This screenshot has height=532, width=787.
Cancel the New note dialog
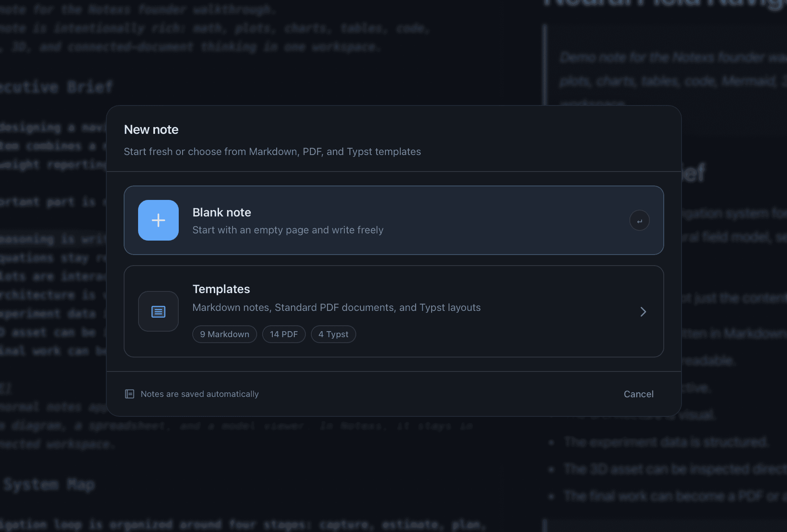pyautogui.click(x=638, y=394)
